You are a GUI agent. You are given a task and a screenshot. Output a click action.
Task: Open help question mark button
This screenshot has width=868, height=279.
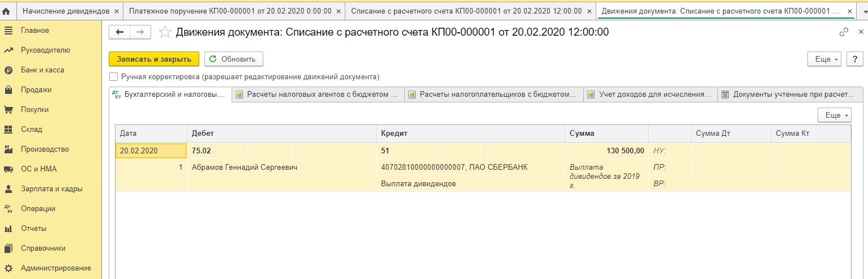pyautogui.click(x=854, y=59)
